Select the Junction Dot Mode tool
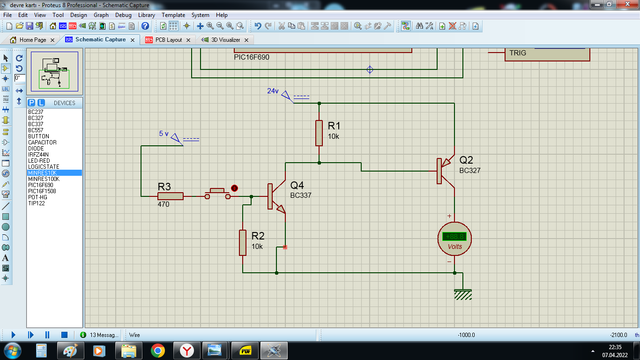 [6, 79]
